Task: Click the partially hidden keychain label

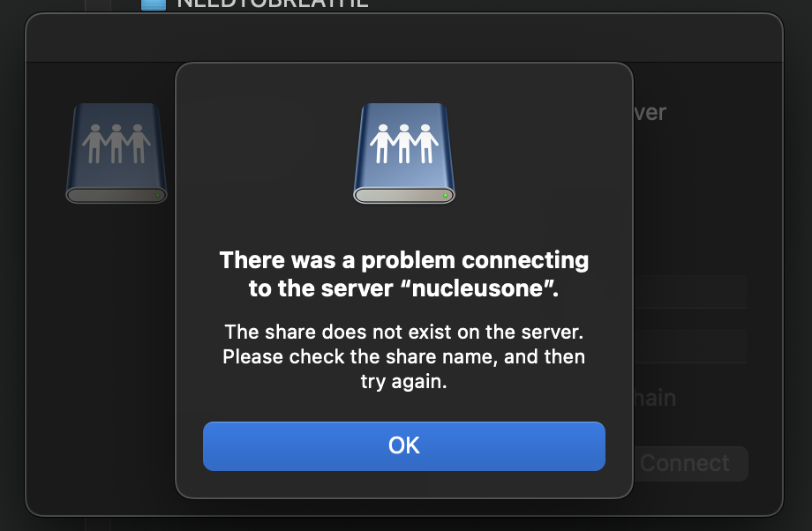Action: point(655,398)
